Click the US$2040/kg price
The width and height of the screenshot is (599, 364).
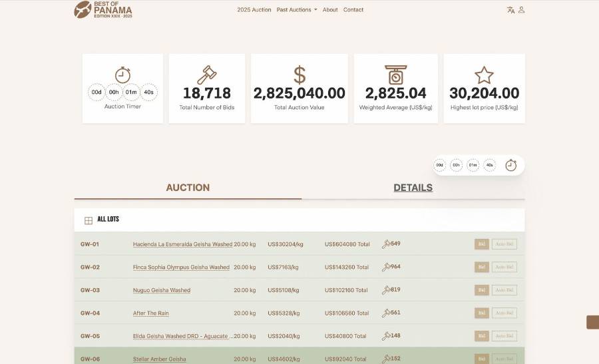284,336
